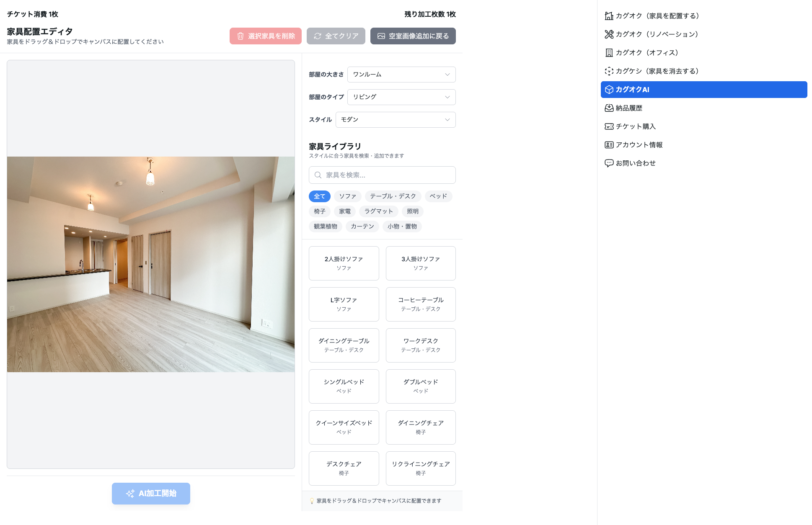The image size is (812, 525).
Task: Toggle the ソファ category filter chip
Action: click(x=347, y=196)
